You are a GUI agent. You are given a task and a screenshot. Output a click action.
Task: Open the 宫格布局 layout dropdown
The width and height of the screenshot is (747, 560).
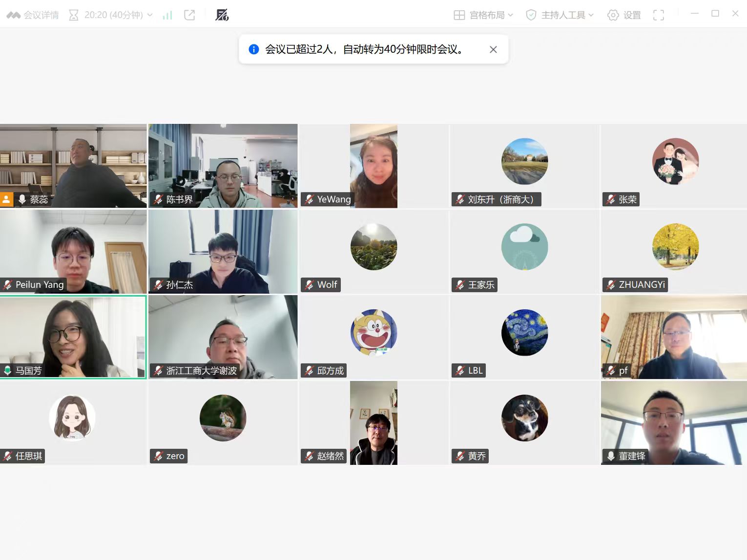(x=511, y=15)
